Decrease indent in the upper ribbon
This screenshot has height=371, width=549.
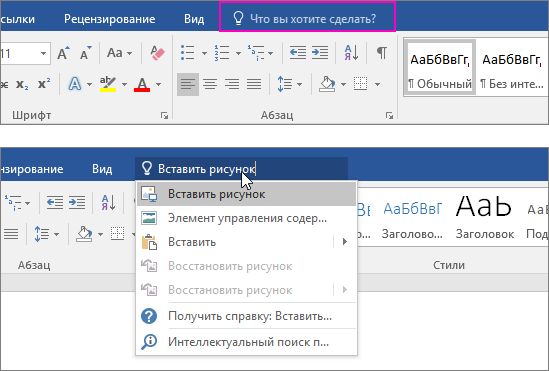click(298, 53)
